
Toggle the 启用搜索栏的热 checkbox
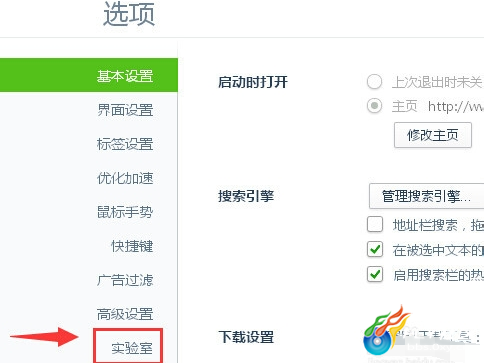point(375,274)
